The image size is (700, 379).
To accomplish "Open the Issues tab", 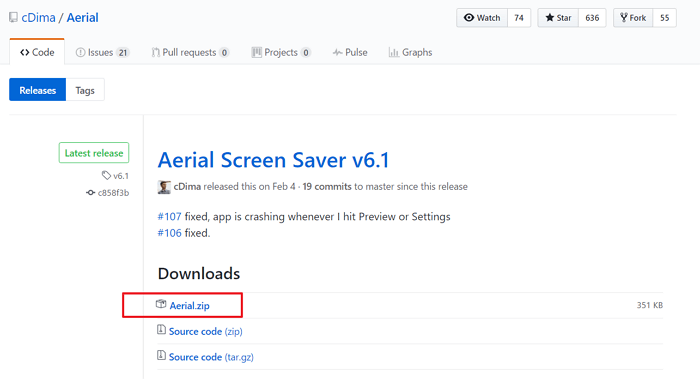I will (x=102, y=52).
